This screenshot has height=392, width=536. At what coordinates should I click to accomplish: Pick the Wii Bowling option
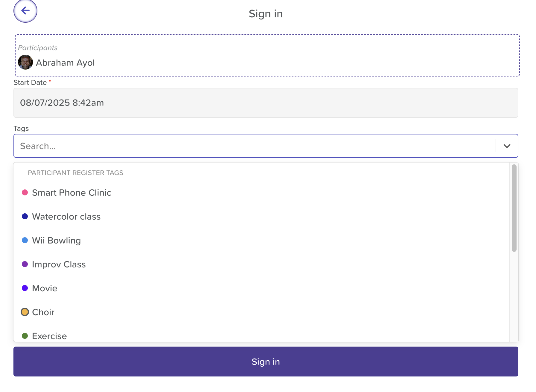(261, 241)
